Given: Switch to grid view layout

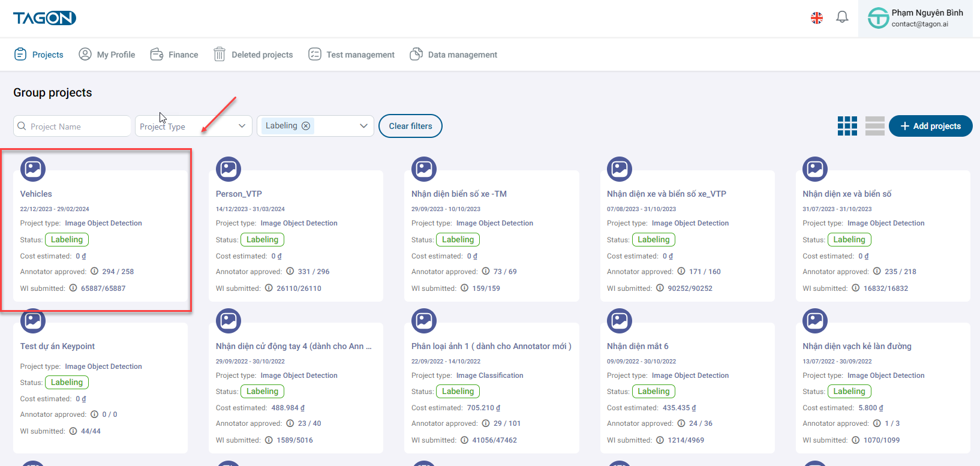Looking at the screenshot, I should pos(847,126).
